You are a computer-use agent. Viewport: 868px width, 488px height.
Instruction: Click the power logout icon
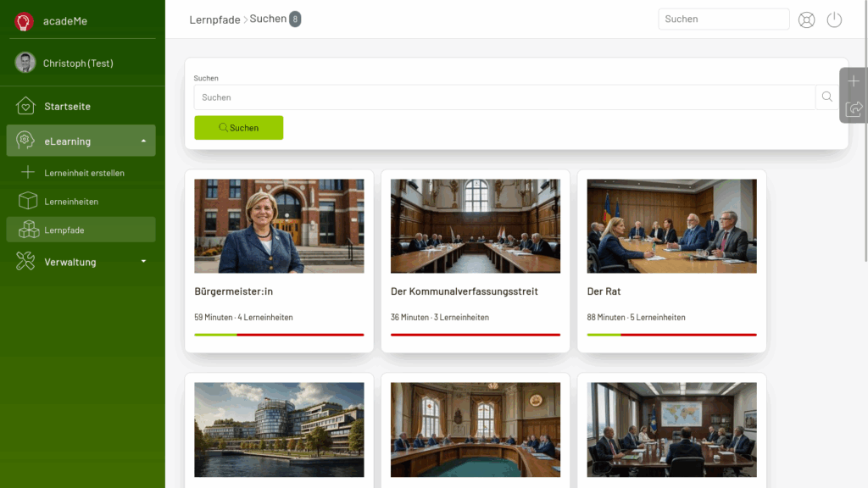(x=834, y=19)
